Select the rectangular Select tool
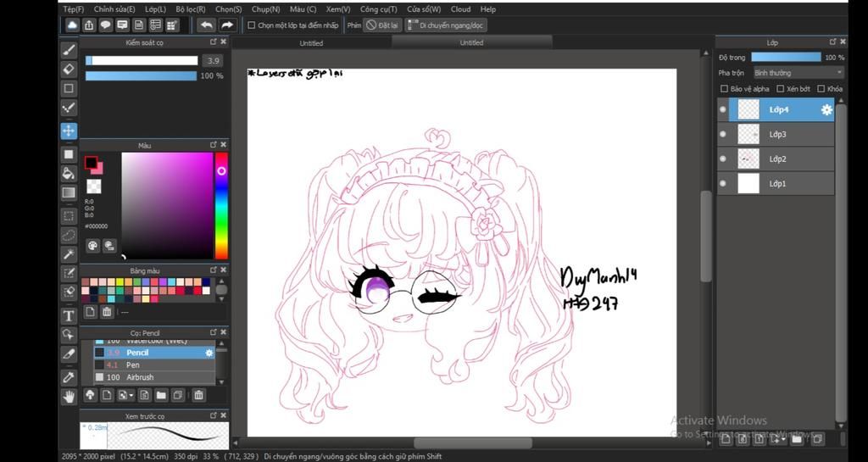The image size is (868, 462). pyautogui.click(x=69, y=216)
